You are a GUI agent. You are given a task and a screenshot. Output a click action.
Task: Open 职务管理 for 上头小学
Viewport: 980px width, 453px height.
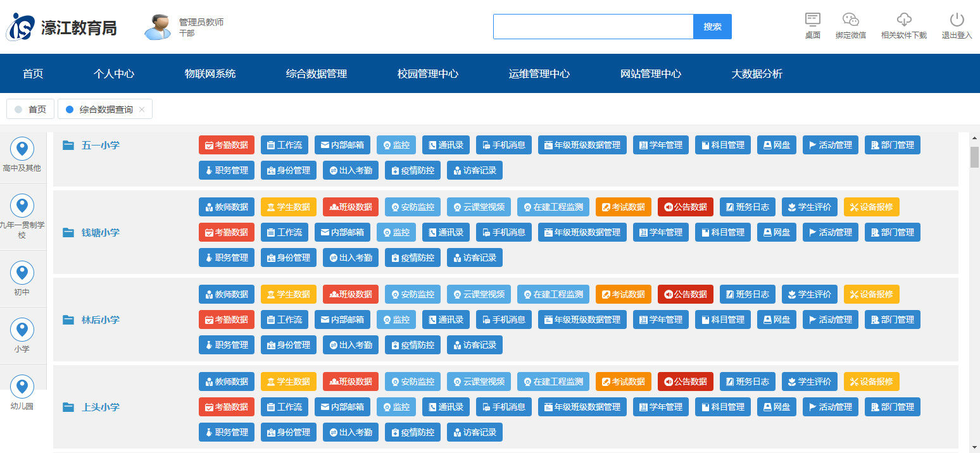227,432
